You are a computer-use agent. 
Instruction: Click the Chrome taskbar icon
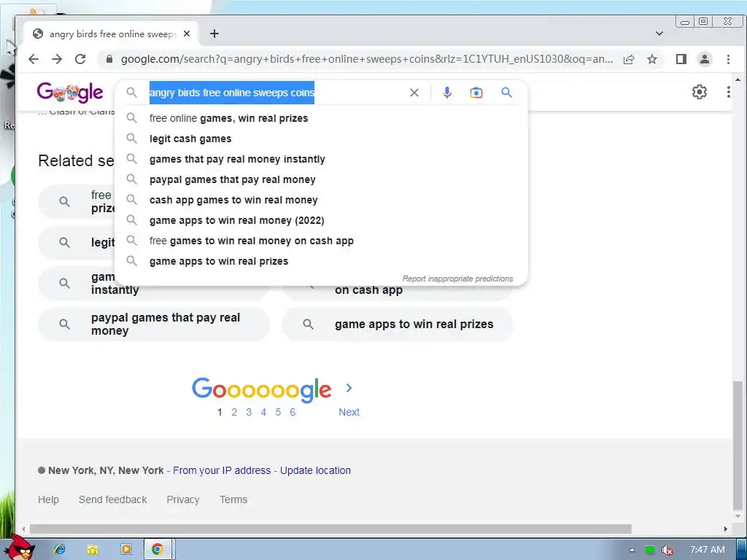(158, 549)
